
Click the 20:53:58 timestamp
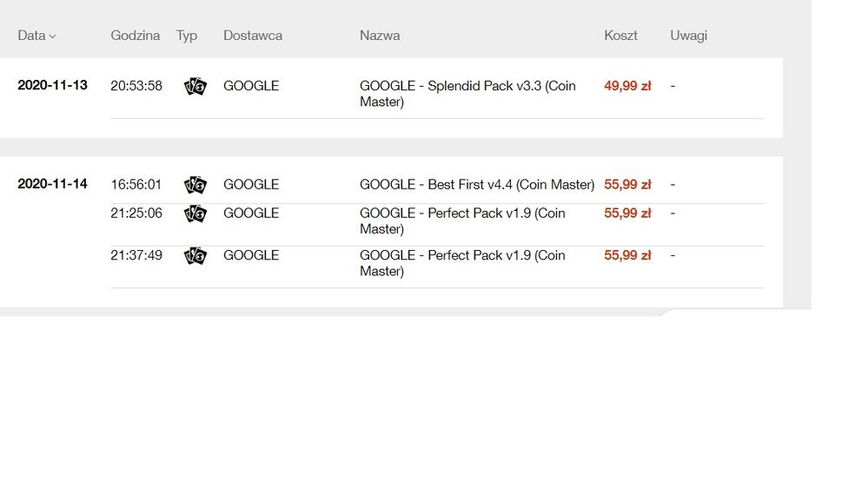(x=136, y=86)
